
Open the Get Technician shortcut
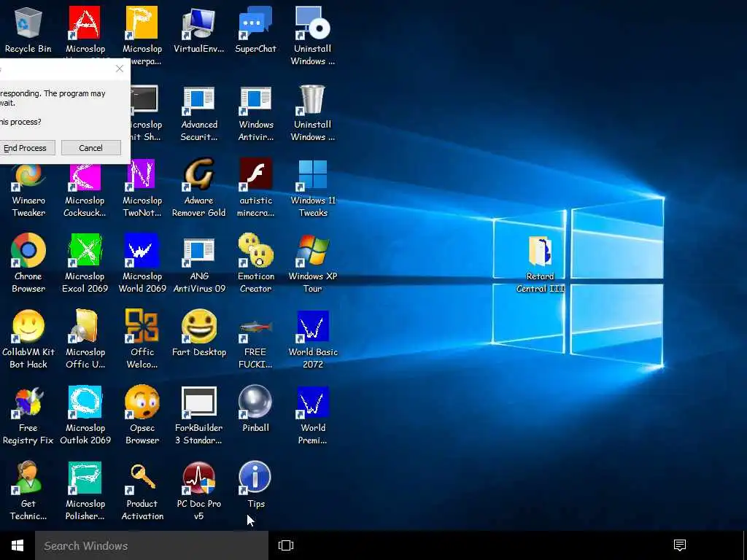coord(28,478)
